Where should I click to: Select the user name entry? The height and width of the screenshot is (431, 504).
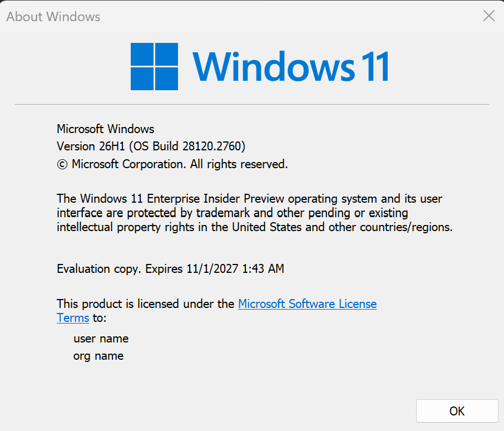click(x=101, y=339)
